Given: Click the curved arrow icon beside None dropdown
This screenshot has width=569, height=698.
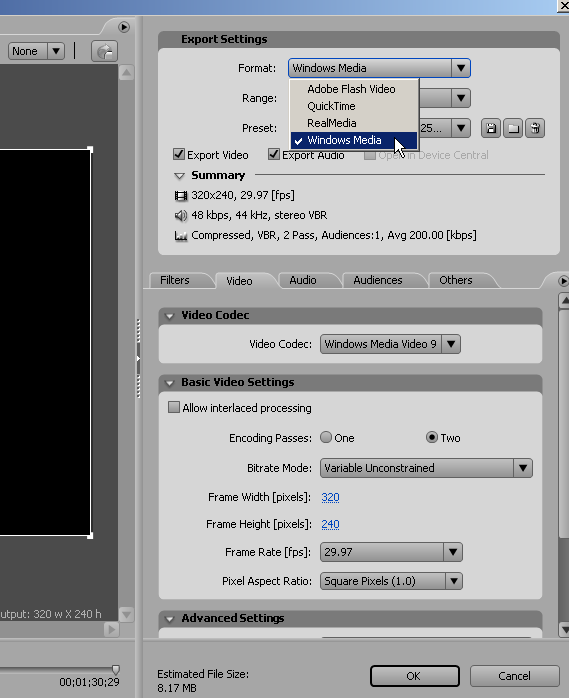Looking at the screenshot, I should click(x=104, y=51).
